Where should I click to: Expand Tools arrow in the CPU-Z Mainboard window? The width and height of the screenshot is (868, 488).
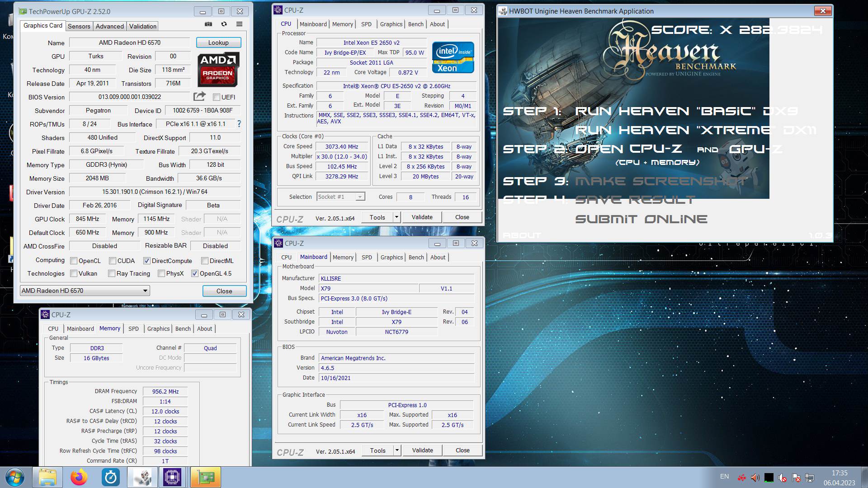point(397,450)
